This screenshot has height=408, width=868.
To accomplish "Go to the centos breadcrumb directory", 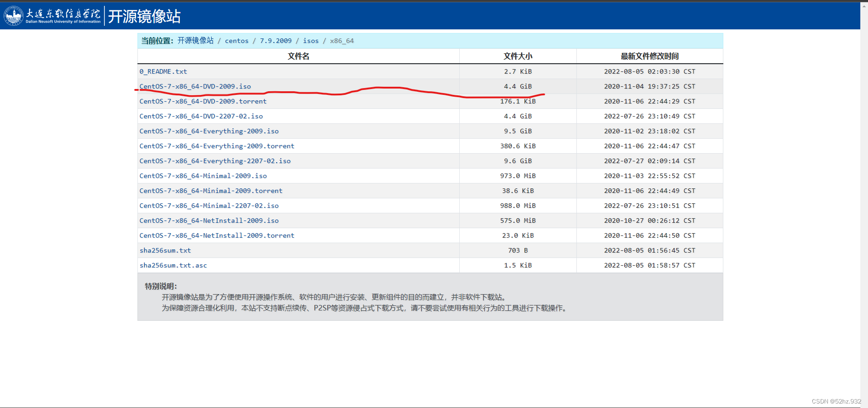I will (237, 41).
